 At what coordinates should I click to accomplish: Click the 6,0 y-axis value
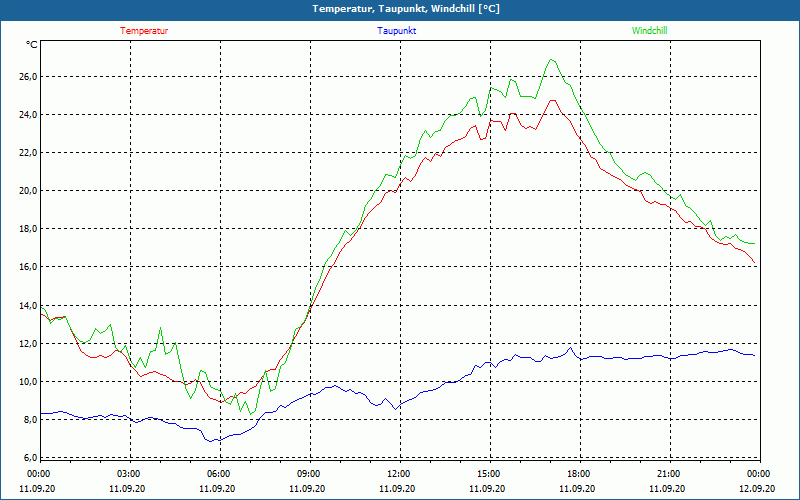coord(30,458)
